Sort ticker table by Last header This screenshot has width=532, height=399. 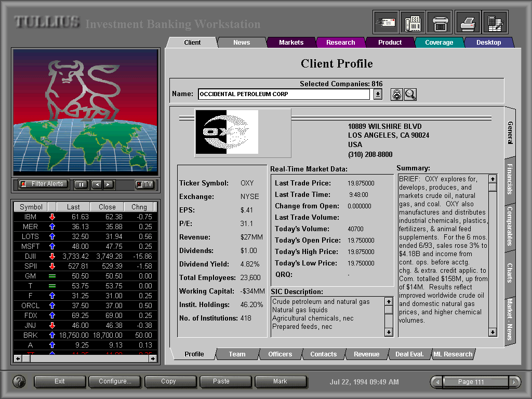[x=73, y=207]
